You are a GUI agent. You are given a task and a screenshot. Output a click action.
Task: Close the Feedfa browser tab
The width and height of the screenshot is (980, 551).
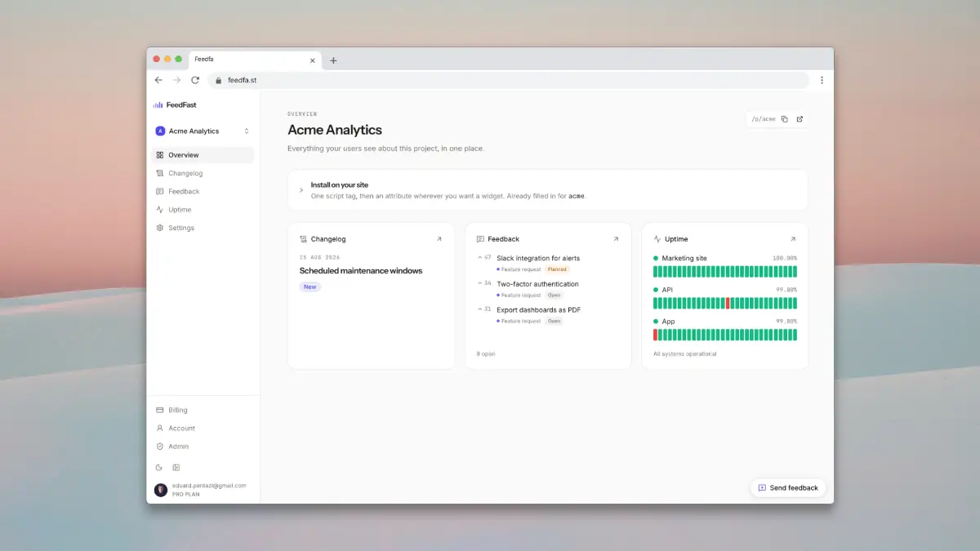312,60
